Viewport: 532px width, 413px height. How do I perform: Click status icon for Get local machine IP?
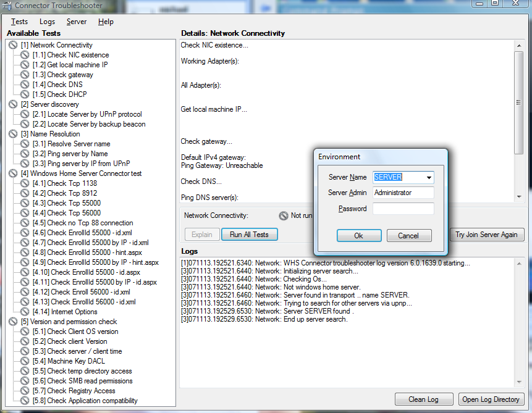pyautogui.click(x=25, y=65)
